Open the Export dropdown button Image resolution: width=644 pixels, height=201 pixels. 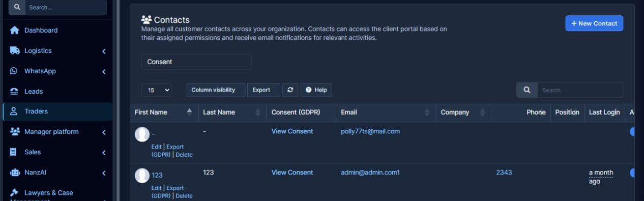[264, 90]
